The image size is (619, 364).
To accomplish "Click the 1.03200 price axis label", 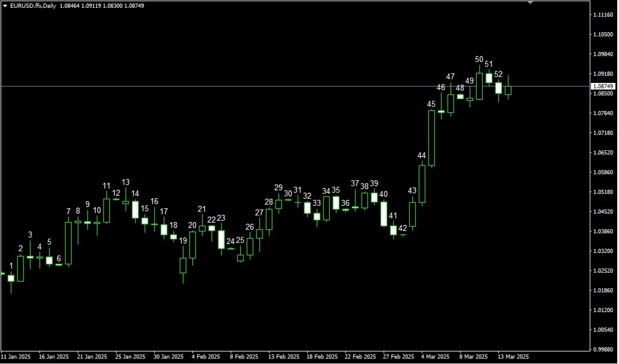I will [603, 251].
